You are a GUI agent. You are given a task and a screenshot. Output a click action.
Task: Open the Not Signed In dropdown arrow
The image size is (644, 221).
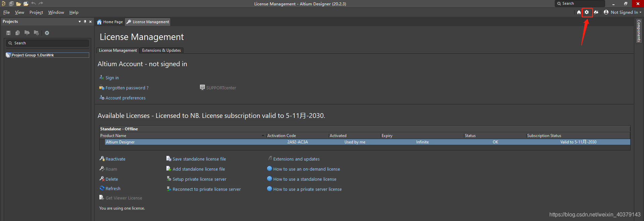640,12
